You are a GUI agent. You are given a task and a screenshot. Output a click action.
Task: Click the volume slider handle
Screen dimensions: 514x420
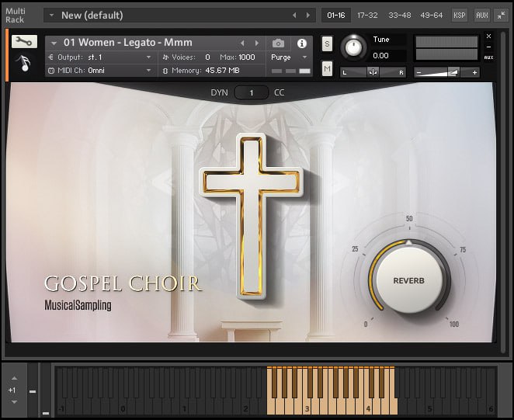(453, 72)
